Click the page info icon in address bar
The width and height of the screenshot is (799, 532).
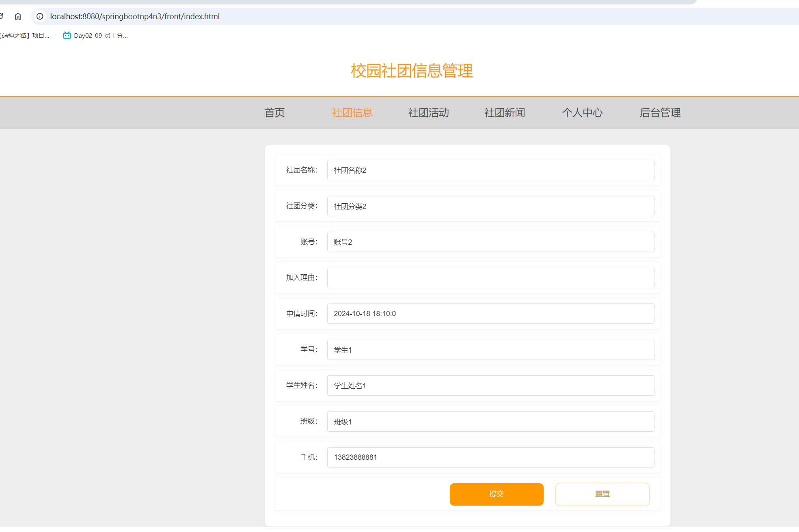click(x=40, y=17)
